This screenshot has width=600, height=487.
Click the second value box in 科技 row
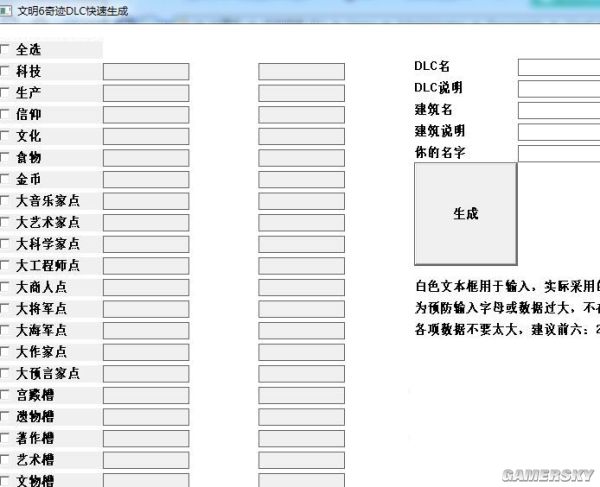tap(302, 72)
